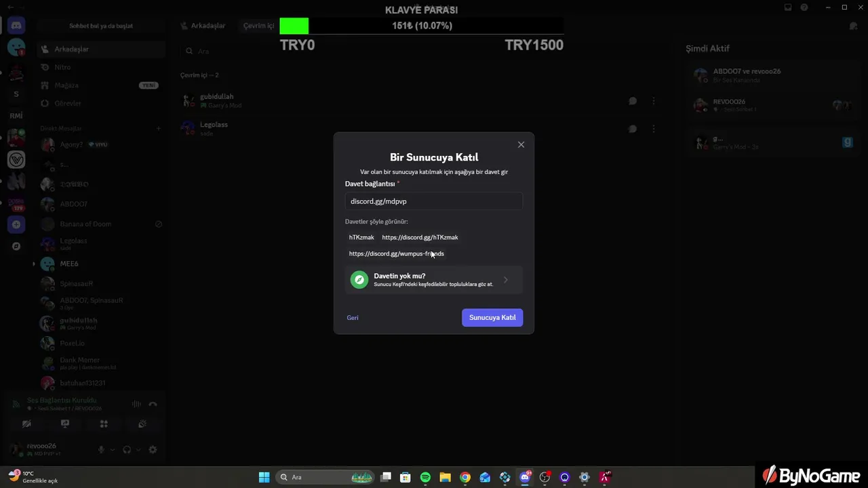The width and height of the screenshot is (868, 488).
Task: Open the batuhan131231 direct message
Action: [101, 383]
